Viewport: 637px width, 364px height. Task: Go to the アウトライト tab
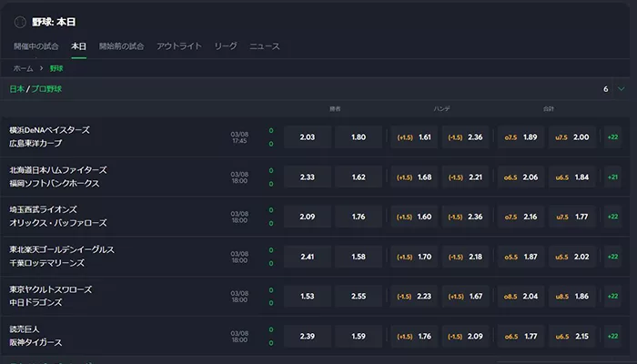pyautogui.click(x=178, y=45)
